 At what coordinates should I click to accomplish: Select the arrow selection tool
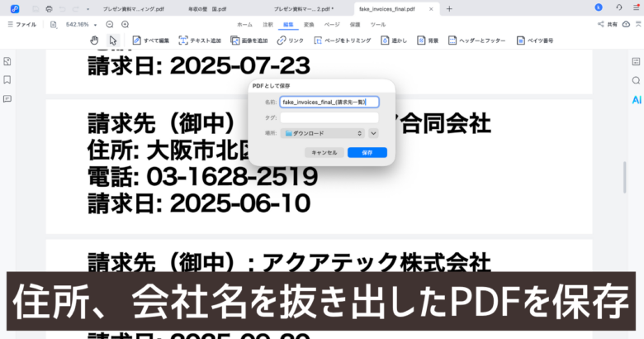(112, 40)
